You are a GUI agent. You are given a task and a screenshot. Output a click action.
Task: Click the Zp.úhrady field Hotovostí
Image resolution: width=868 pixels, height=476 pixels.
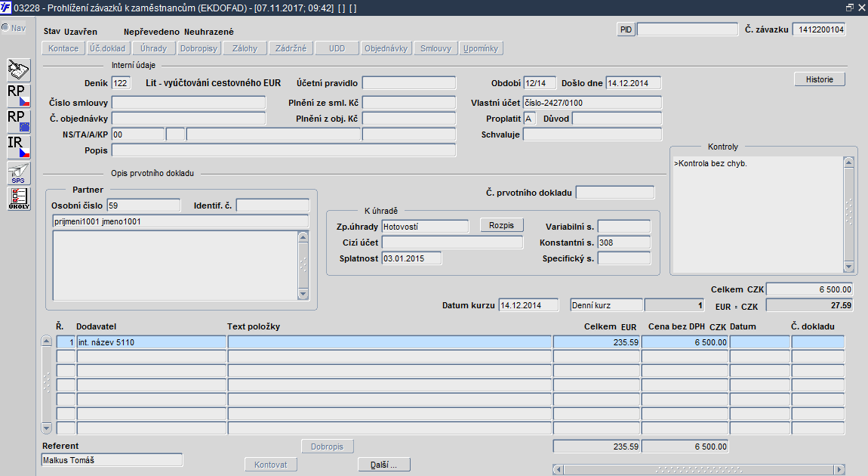tap(425, 226)
